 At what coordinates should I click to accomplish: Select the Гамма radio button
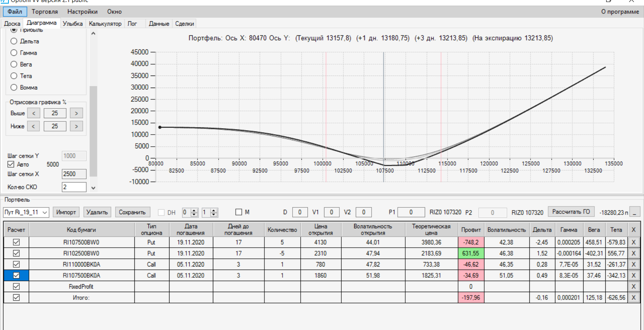[x=14, y=53]
